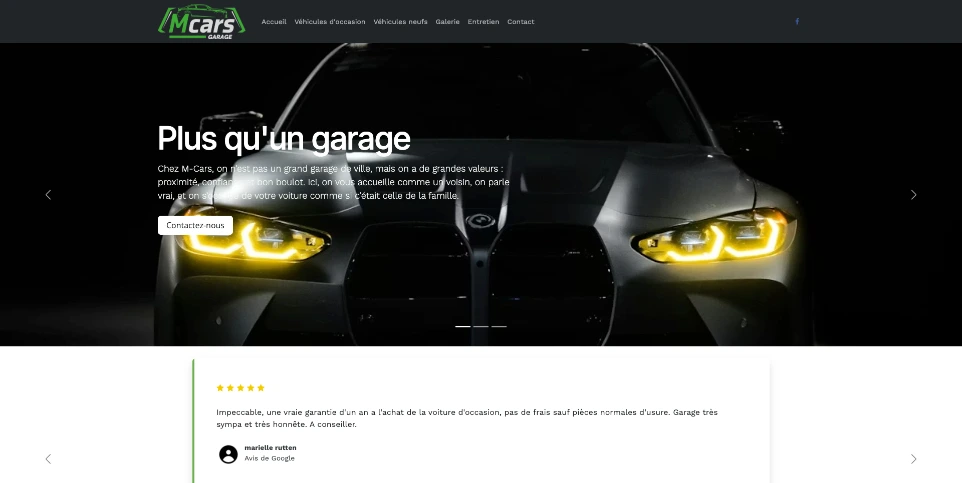The height and width of the screenshot is (483, 962).
Task: Select the second hero carousel indicator
Action: [x=481, y=327]
